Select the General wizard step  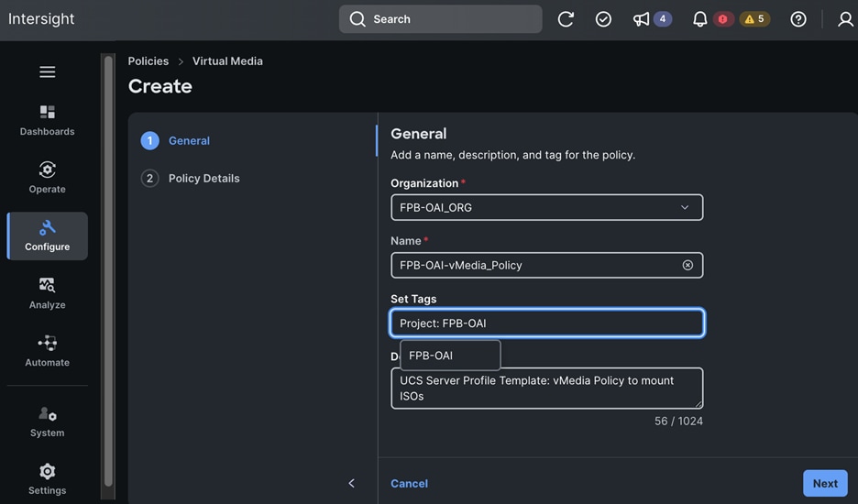(x=176, y=140)
